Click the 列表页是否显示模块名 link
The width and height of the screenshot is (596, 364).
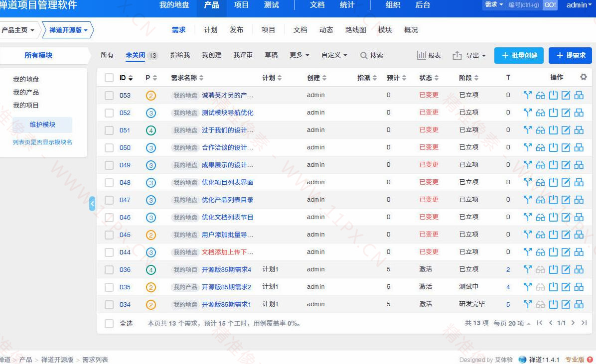pyautogui.click(x=42, y=142)
